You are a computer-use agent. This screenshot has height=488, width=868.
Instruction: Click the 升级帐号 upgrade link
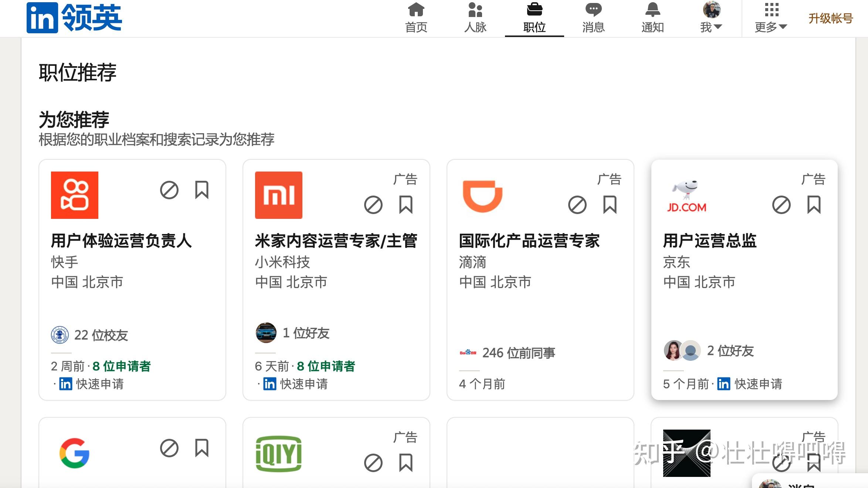[831, 18]
